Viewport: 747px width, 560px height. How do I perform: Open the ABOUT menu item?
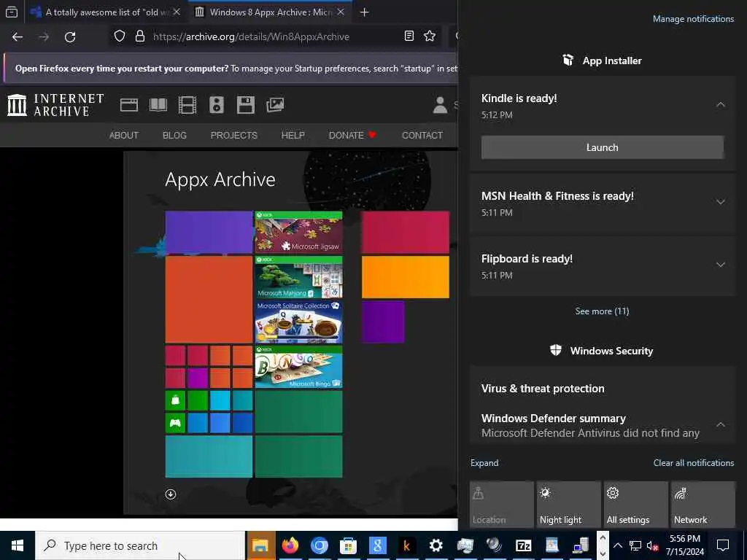124,135
